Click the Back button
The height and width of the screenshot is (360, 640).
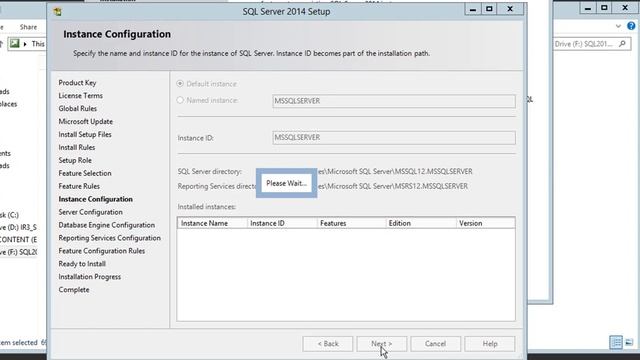tap(328, 344)
